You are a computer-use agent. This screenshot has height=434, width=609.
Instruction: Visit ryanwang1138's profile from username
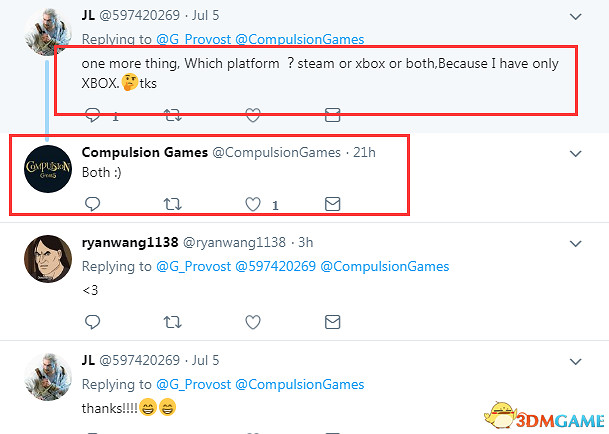click(129, 243)
